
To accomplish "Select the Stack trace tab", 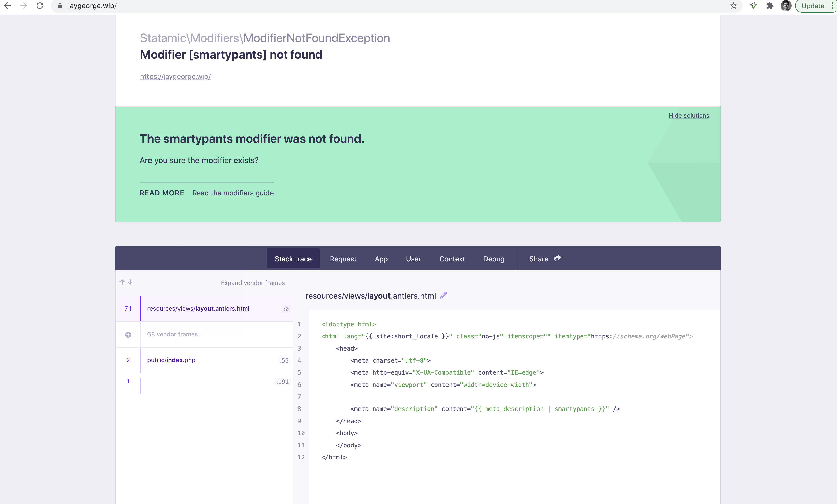I will coord(293,259).
